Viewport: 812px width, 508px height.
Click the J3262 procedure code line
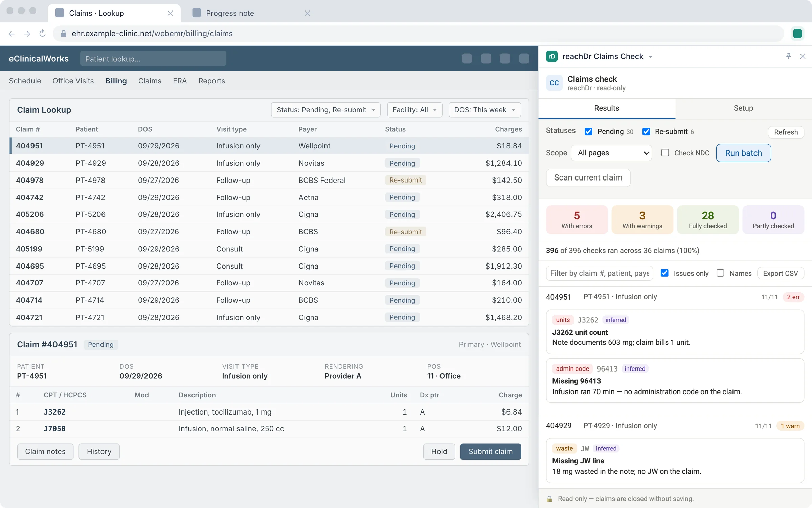pyautogui.click(x=269, y=412)
